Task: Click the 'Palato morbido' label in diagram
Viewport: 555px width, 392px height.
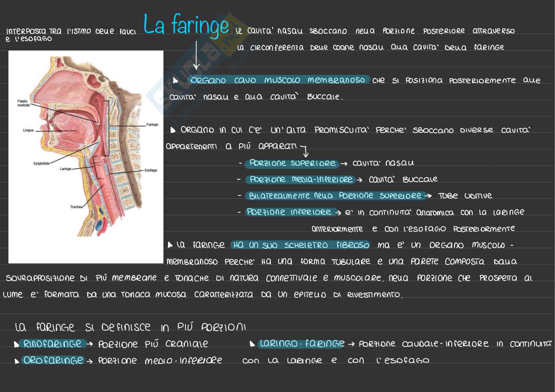Action: tap(22, 103)
